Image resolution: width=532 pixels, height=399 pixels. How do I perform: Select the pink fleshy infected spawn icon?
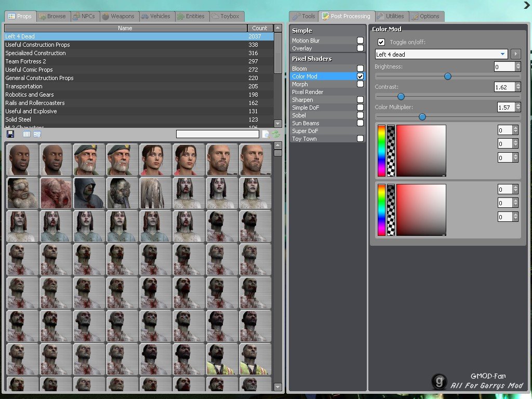click(56, 193)
